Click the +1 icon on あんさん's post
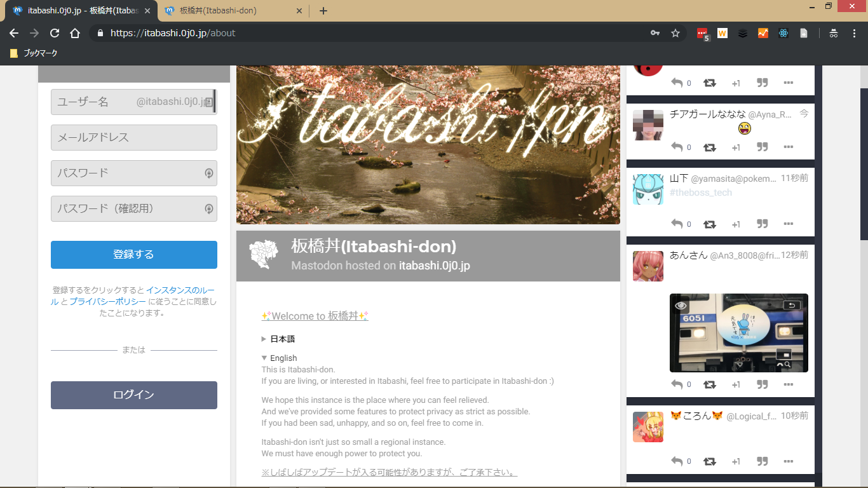 pyautogui.click(x=736, y=384)
